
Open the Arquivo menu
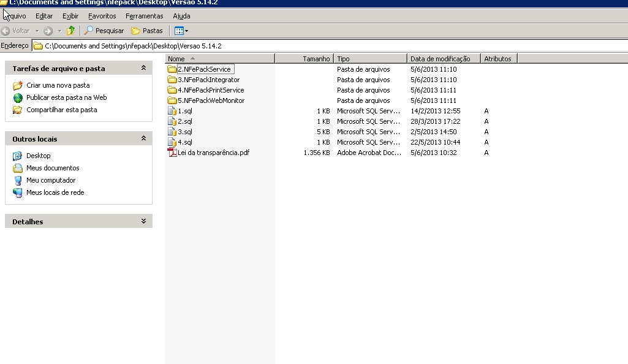[x=14, y=16]
